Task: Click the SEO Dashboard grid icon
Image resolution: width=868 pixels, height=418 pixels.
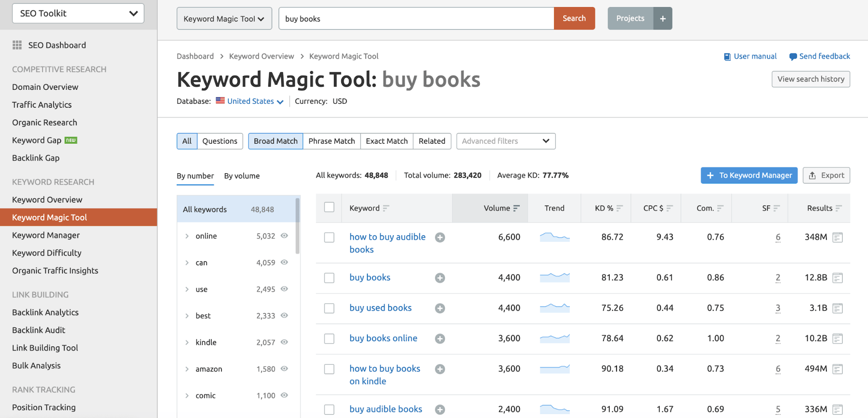Action: click(x=17, y=45)
